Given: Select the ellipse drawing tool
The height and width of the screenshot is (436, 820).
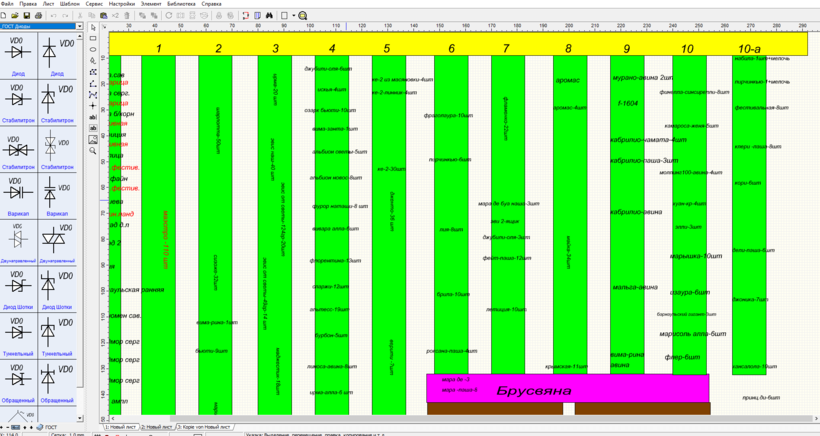Looking at the screenshot, I should [x=93, y=48].
